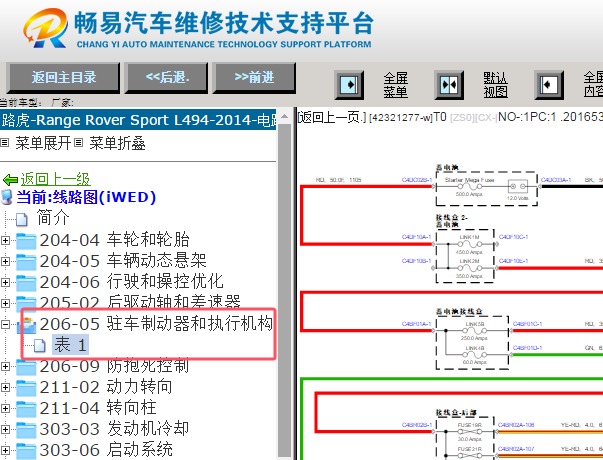Click the 菜单折叠 list icon

coord(78,143)
